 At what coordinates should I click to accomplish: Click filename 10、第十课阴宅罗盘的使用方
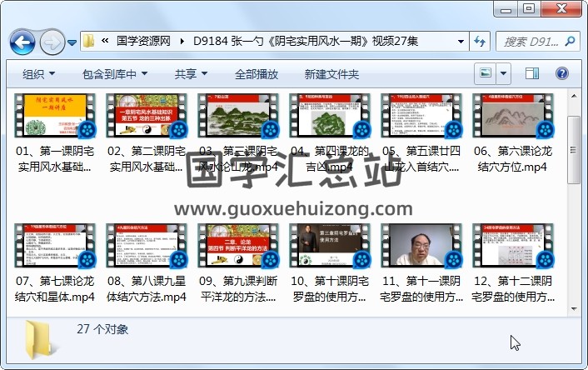tap(329, 289)
